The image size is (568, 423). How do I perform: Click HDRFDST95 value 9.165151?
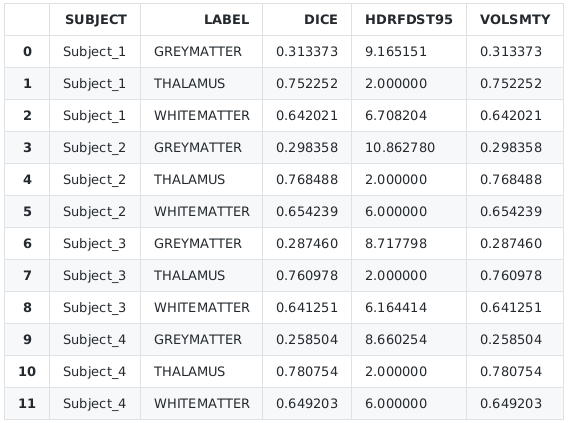tap(396, 51)
